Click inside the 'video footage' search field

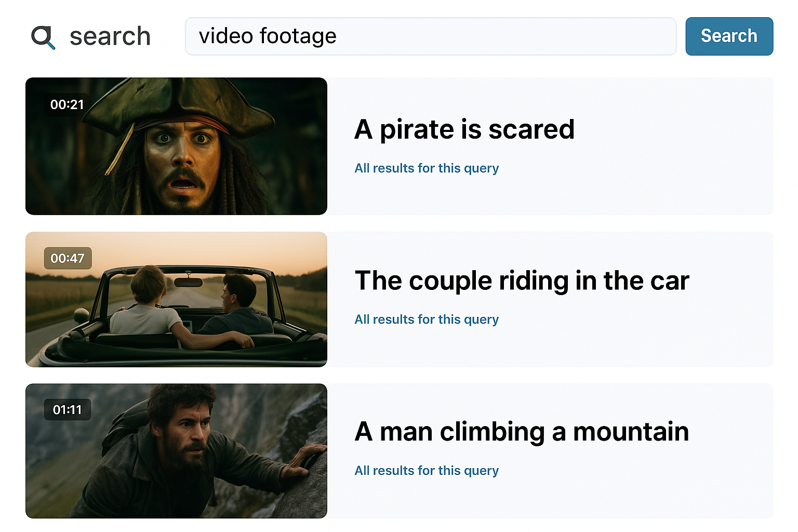click(x=430, y=36)
